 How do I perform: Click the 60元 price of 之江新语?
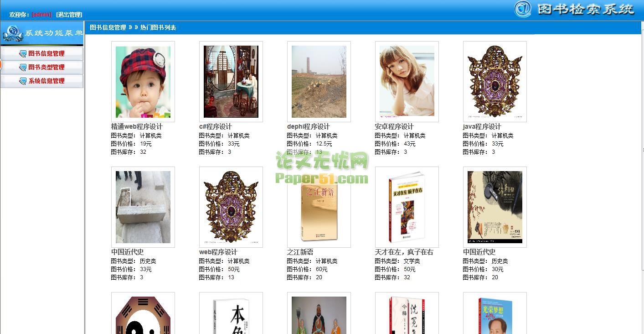(322, 269)
